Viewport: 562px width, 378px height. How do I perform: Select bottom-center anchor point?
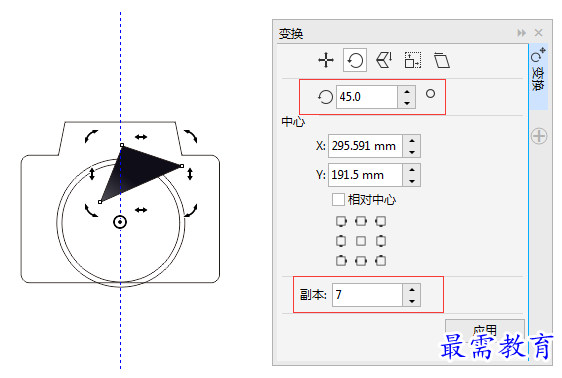(361, 260)
